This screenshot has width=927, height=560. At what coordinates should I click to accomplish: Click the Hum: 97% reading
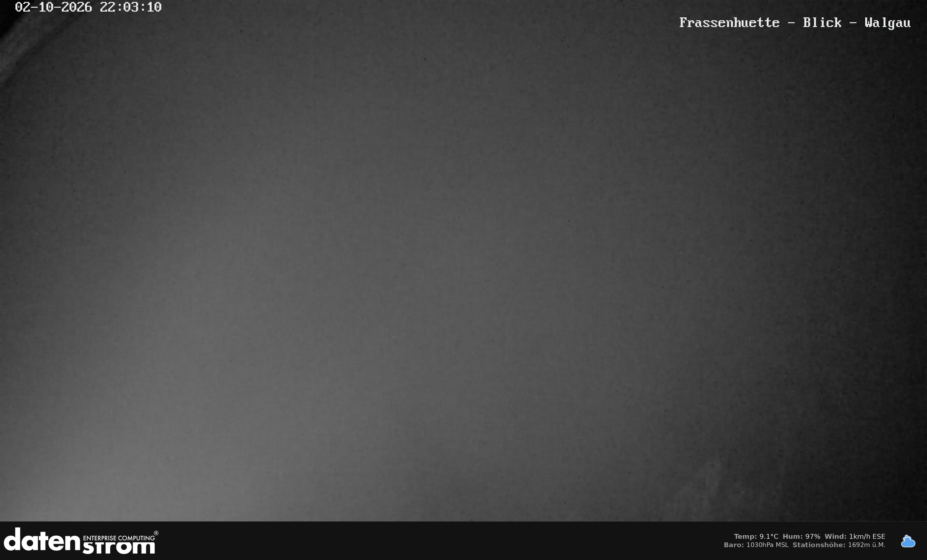pos(801,536)
